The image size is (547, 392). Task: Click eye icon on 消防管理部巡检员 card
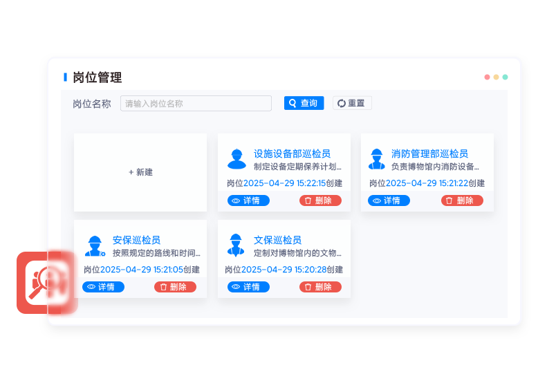tap(377, 200)
